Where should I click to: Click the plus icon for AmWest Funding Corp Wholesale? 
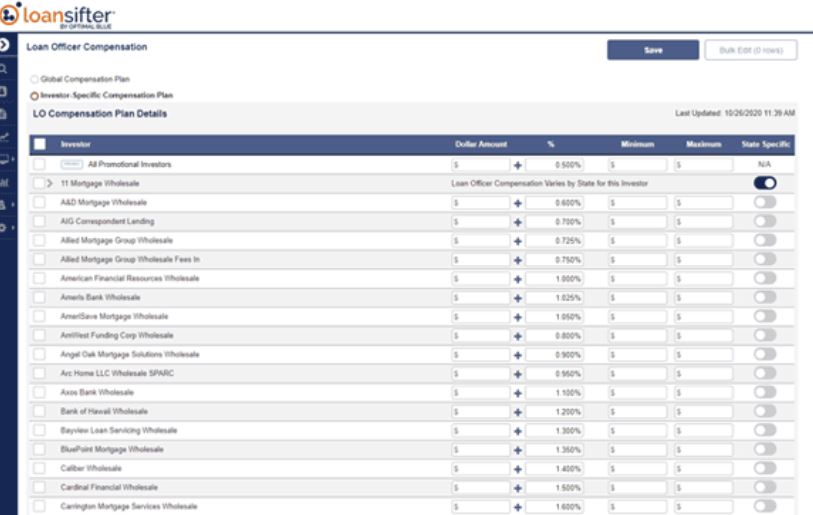tap(517, 336)
